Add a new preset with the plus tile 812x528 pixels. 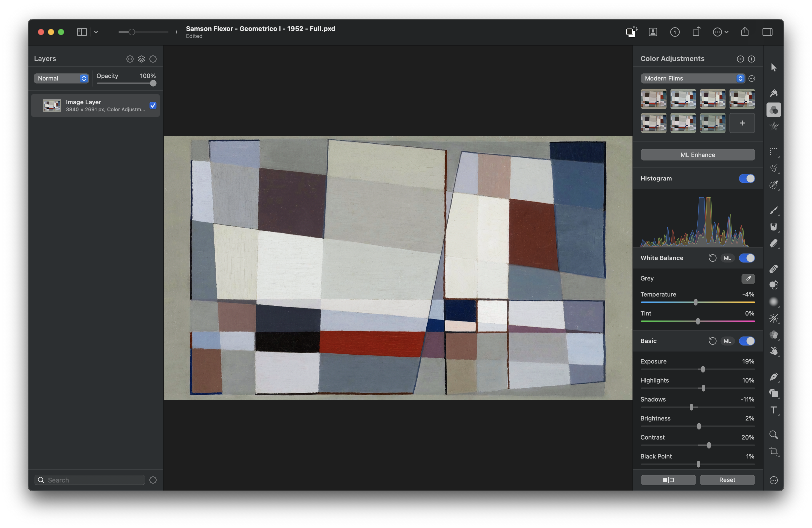[x=742, y=123]
